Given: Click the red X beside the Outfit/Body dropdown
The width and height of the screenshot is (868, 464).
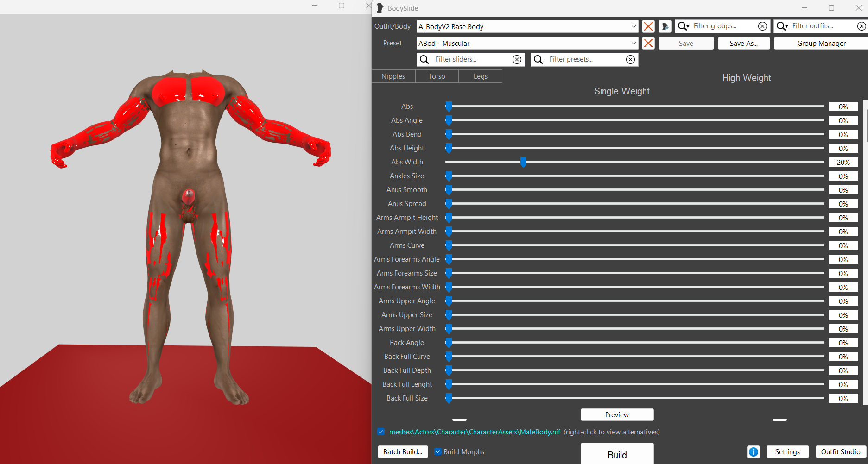Looking at the screenshot, I should tap(648, 26).
